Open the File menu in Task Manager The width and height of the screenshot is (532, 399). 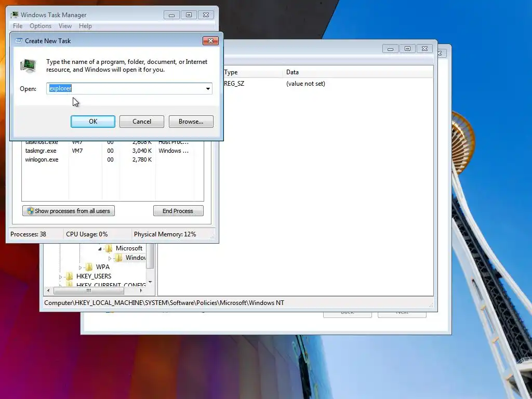click(18, 26)
